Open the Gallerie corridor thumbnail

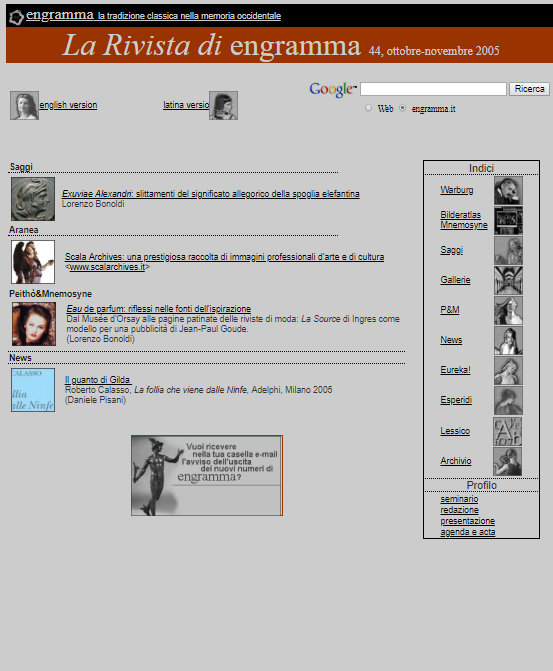pos(508,280)
